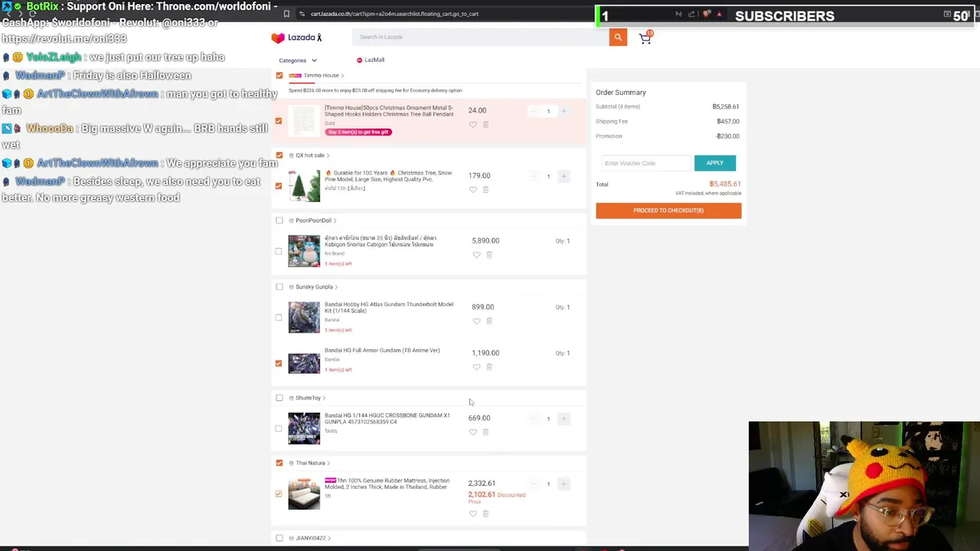Image resolution: width=980 pixels, height=551 pixels.
Task: Open QX hot sale store chevron
Action: point(328,155)
